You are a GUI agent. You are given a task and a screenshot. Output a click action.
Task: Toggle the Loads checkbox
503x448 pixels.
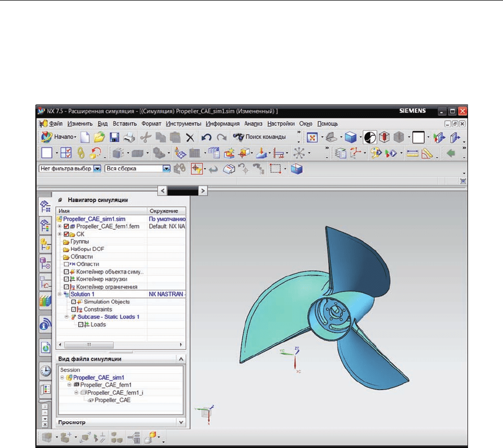(81, 325)
